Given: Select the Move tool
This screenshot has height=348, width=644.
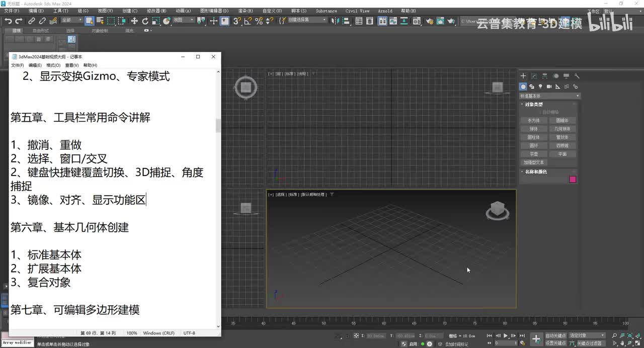Looking at the screenshot, I should tap(134, 21).
